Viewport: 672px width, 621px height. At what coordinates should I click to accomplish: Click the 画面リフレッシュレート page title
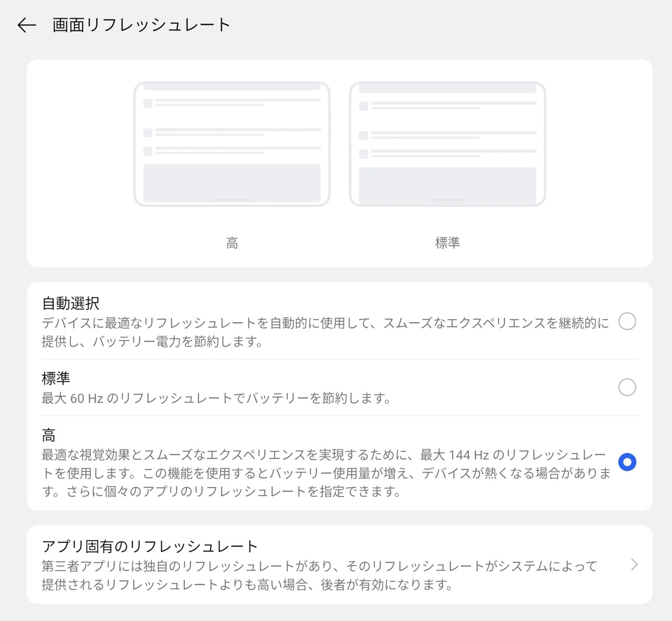pos(141,25)
